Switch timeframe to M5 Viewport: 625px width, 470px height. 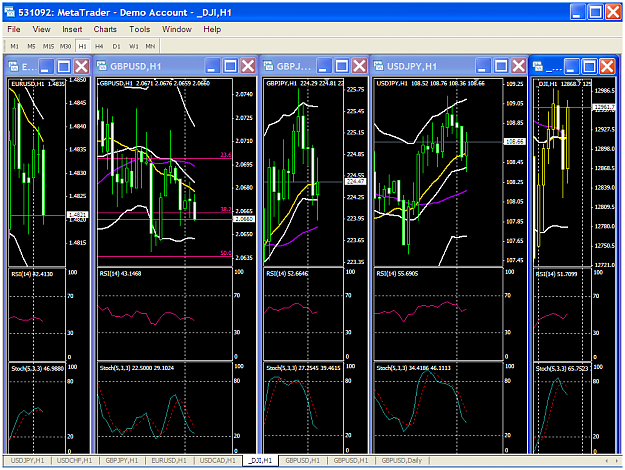pos(31,46)
